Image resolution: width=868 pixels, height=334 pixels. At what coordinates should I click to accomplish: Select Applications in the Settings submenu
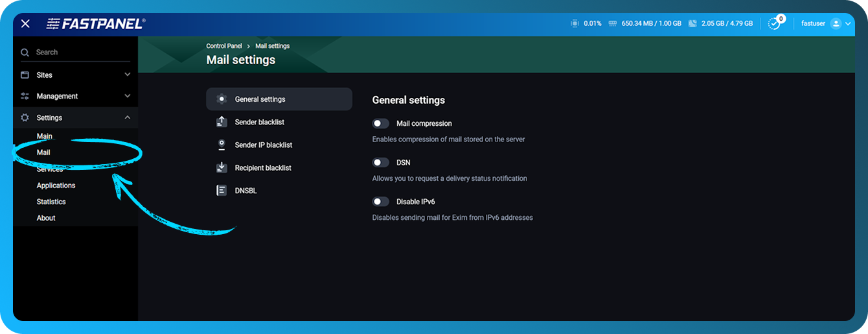tap(56, 185)
